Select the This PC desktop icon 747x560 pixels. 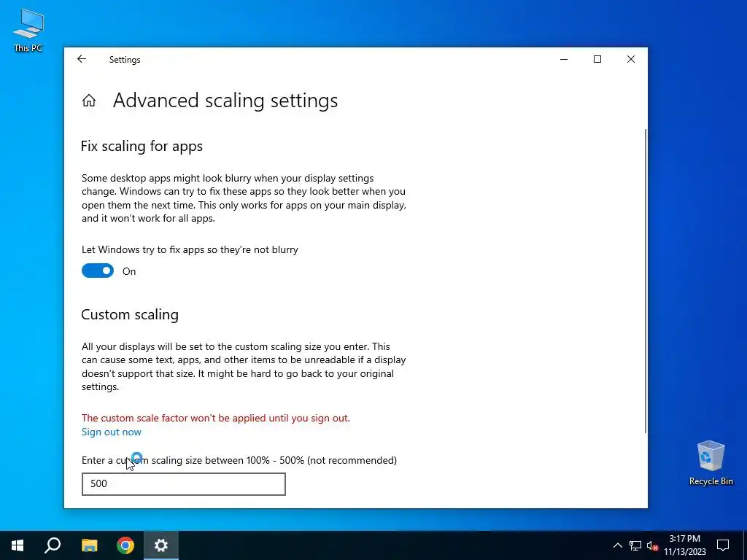pos(28,31)
